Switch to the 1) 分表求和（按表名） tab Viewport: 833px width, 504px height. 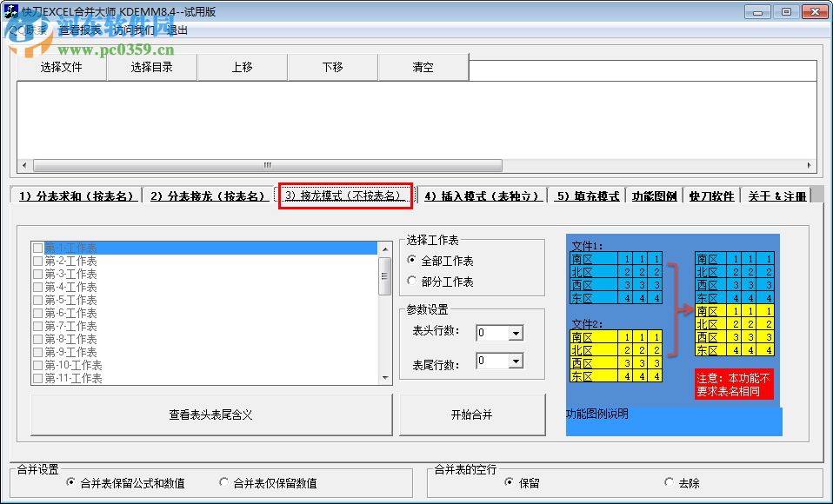click(x=77, y=196)
